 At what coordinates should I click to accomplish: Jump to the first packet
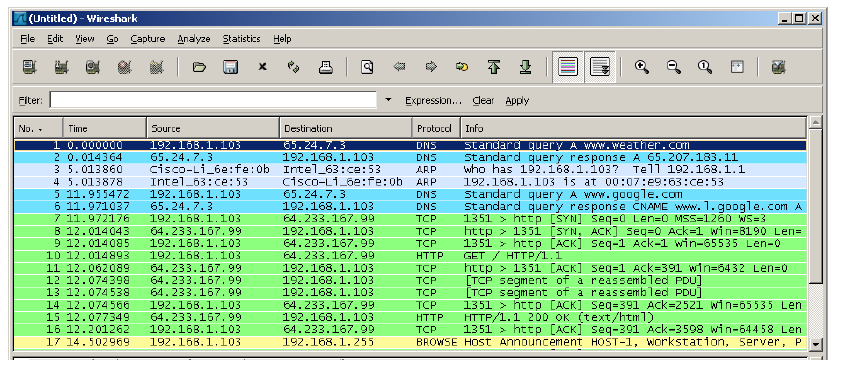coord(494,67)
